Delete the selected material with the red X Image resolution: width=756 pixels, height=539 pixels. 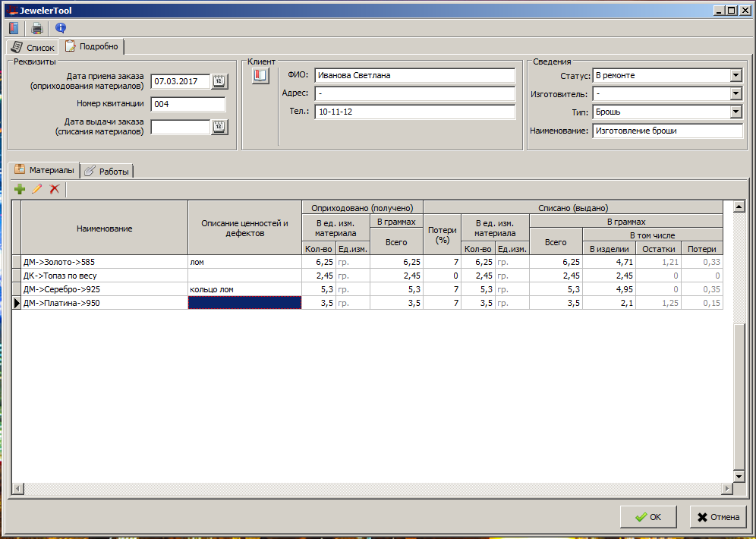[x=55, y=189]
